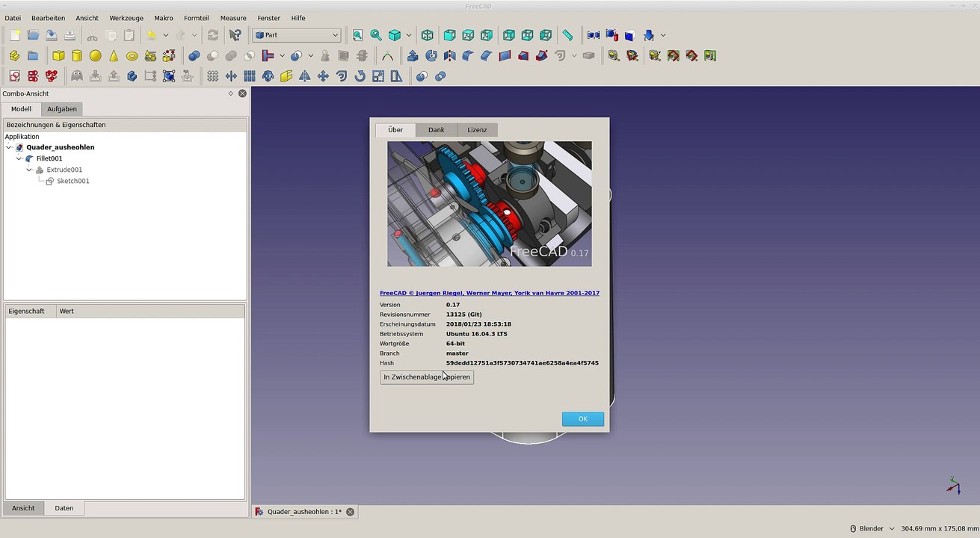The image size is (980, 538).
Task: Open the Bearbeiten menu
Action: pos(48,18)
